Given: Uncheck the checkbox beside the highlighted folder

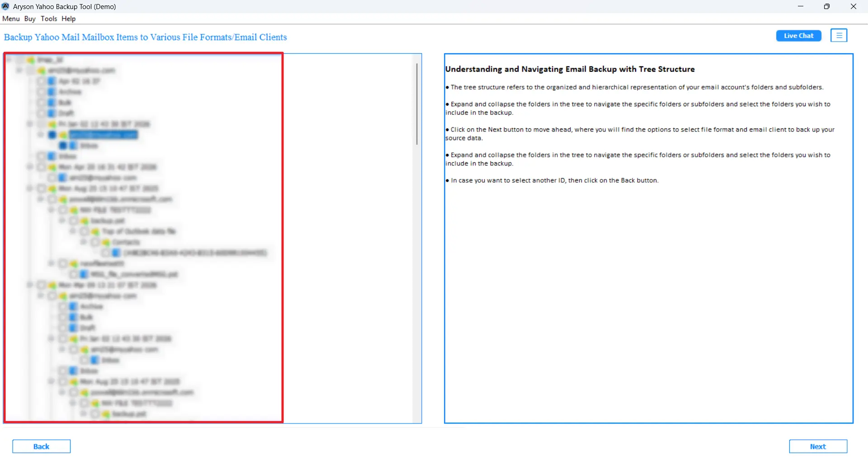Looking at the screenshot, I should coord(52,135).
